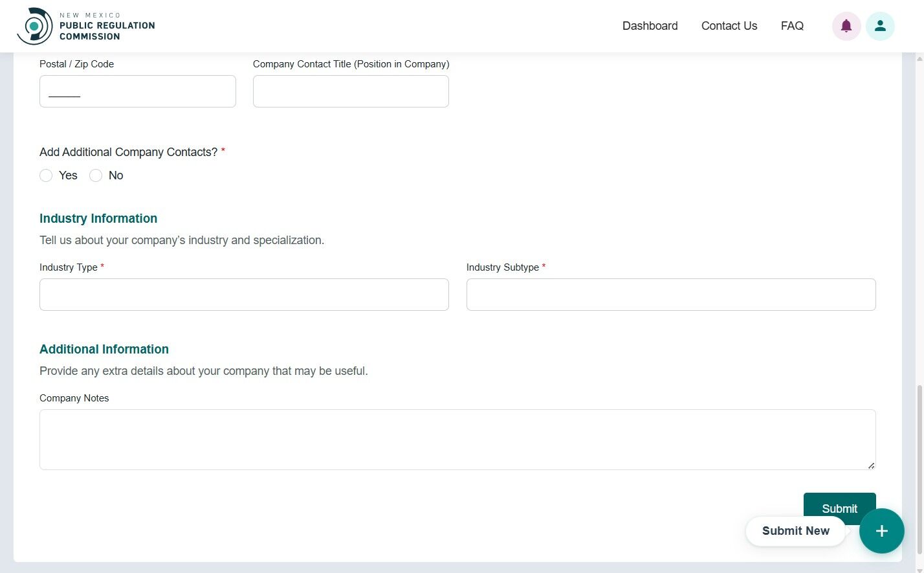Click the New Mexico PRC logo
The image size is (924, 573).
point(85,26)
